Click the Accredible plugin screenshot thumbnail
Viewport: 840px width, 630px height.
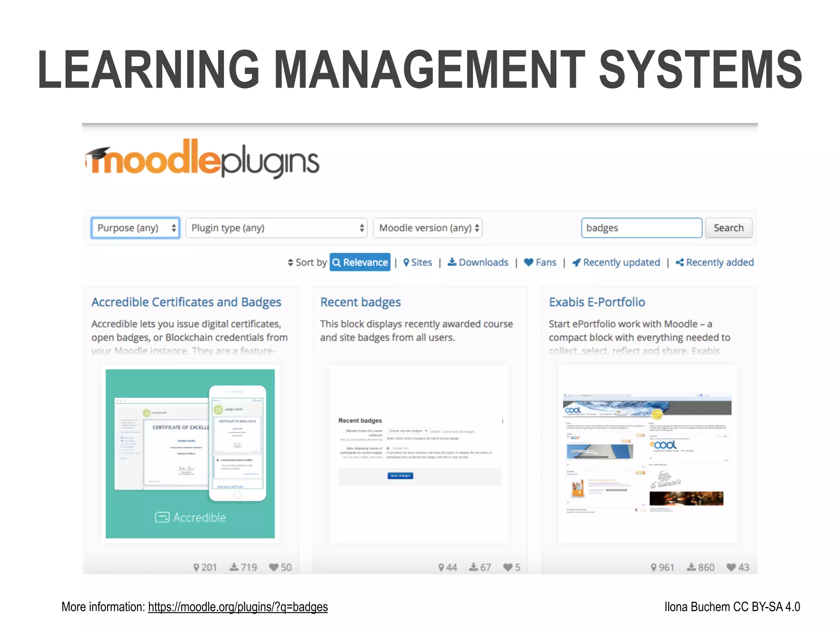[190, 454]
